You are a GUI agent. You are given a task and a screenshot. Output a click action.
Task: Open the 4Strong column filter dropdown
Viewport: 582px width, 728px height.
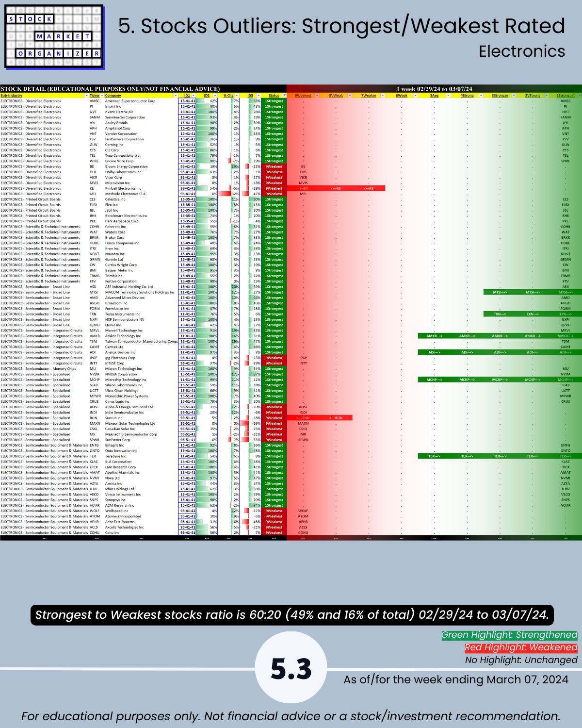tap(481, 96)
